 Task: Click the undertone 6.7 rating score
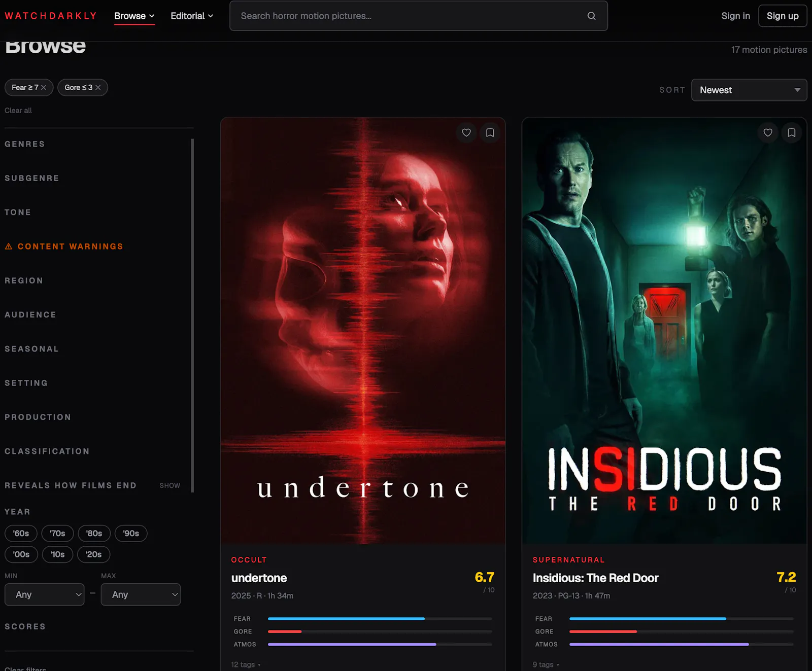484,578
